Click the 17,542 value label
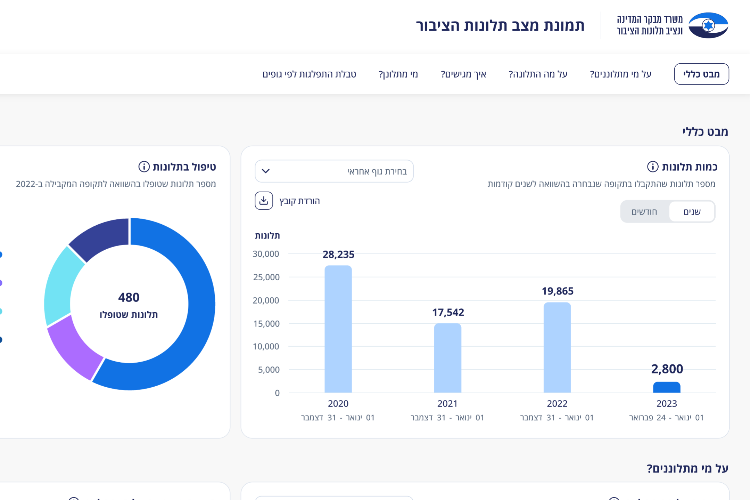The height and width of the screenshot is (500, 750). tap(448, 312)
